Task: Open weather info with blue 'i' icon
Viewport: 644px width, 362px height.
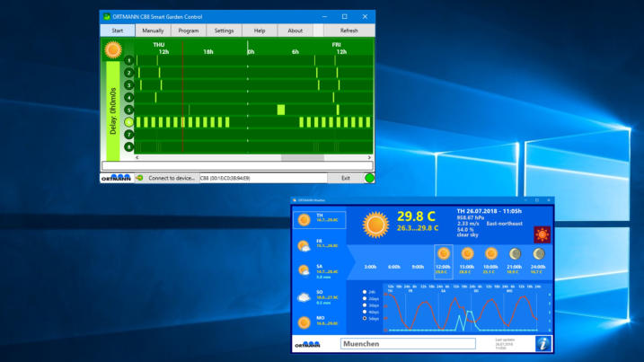Action: (542, 343)
